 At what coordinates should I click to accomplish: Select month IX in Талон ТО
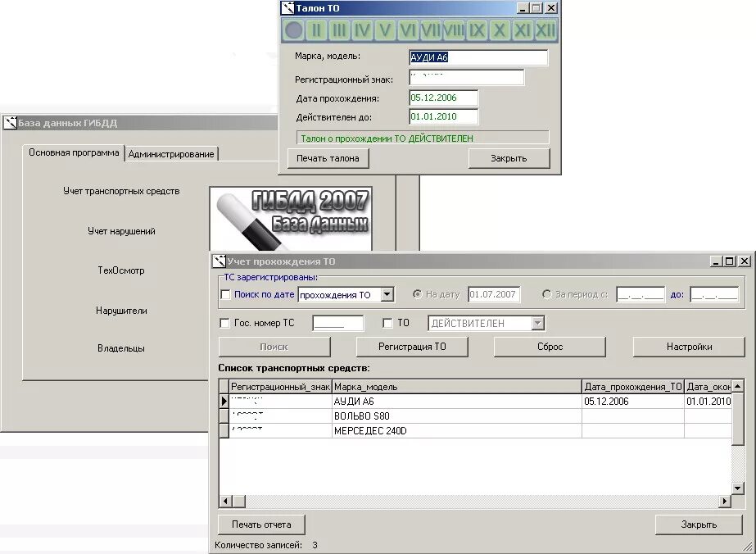(x=477, y=30)
